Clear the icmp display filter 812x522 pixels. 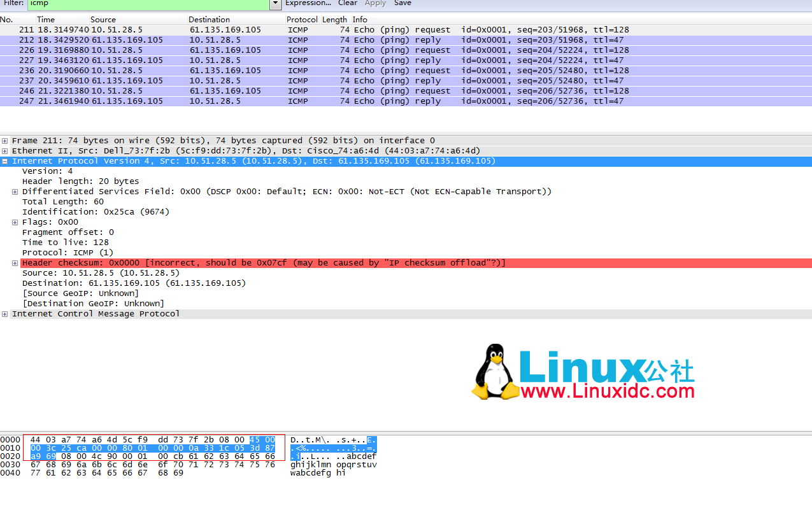point(347,3)
